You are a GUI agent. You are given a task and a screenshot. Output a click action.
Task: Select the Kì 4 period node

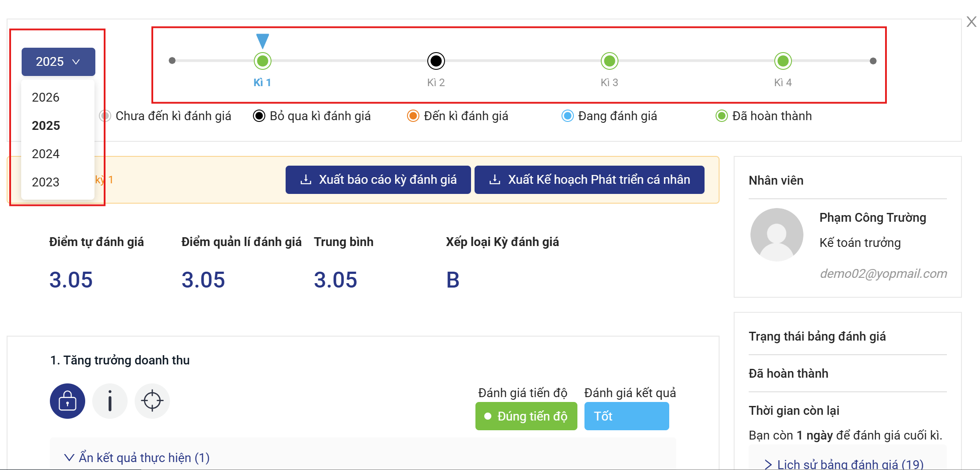pos(783,61)
